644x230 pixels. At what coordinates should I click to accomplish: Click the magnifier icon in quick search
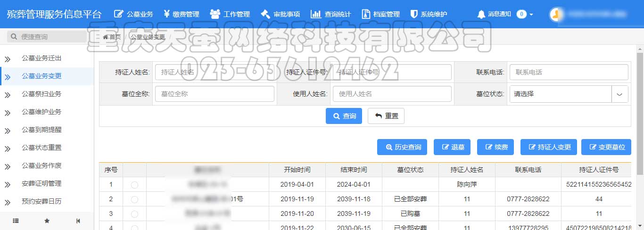click(x=14, y=37)
